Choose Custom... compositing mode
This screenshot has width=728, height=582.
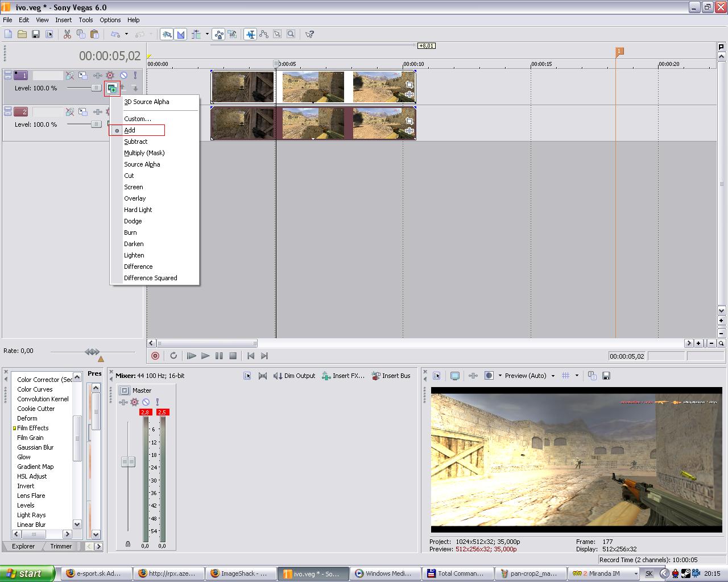tap(138, 119)
